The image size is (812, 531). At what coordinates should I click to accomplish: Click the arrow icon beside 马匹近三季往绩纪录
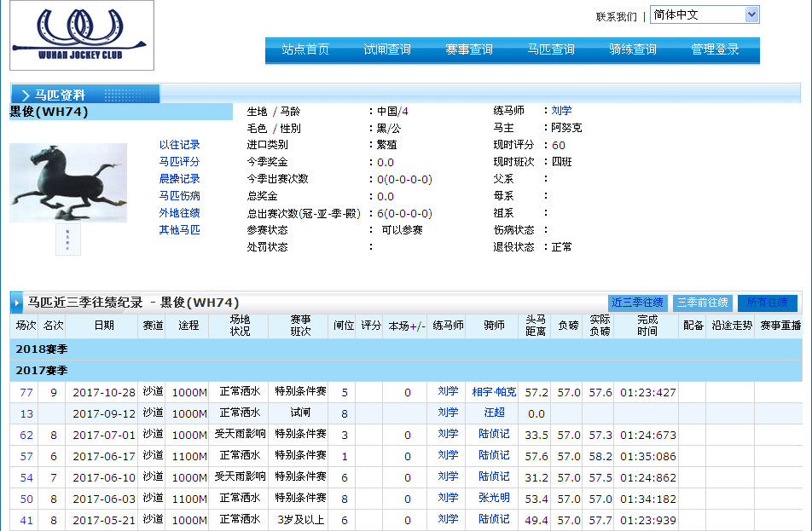click(17, 303)
